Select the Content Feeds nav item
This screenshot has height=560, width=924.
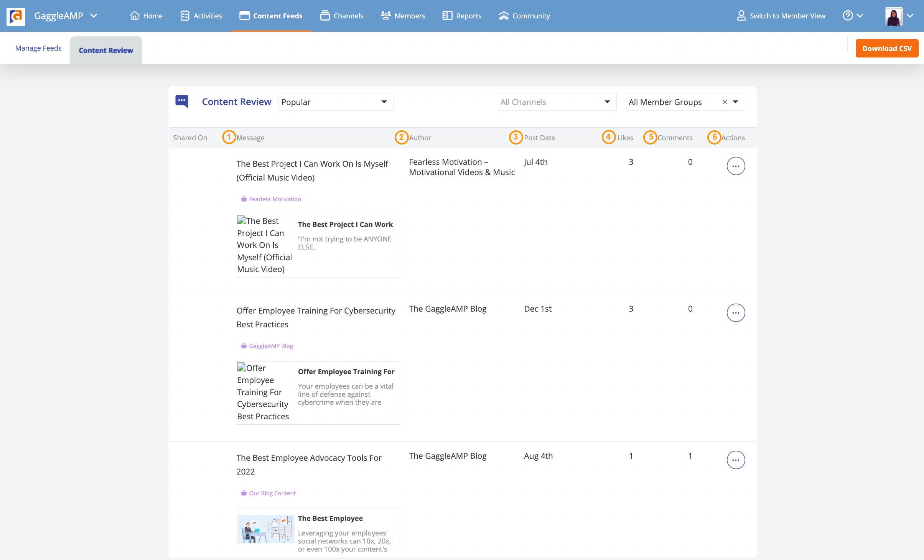pyautogui.click(x=271, y=16)
